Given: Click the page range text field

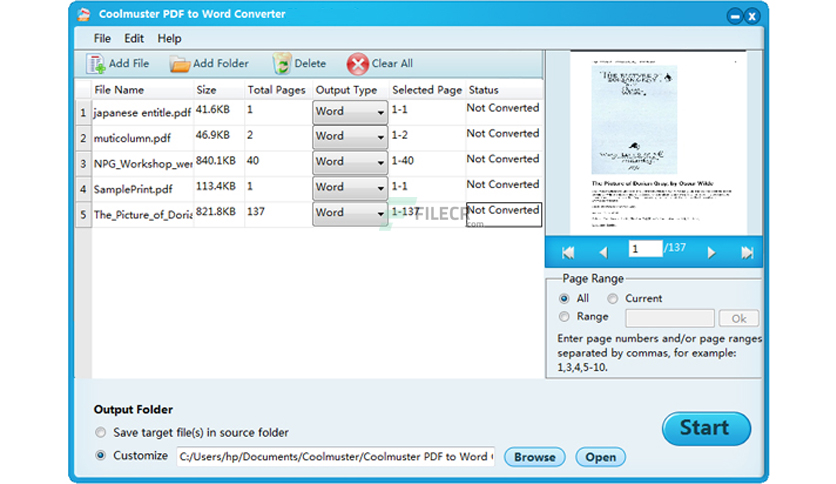Looking at the screenshot, I should click(x=670, y=318).
